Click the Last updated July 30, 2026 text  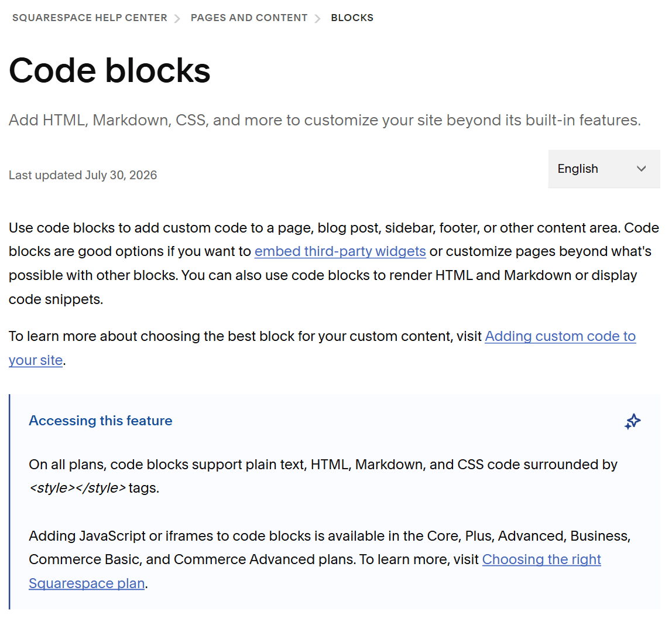(83, 175)
